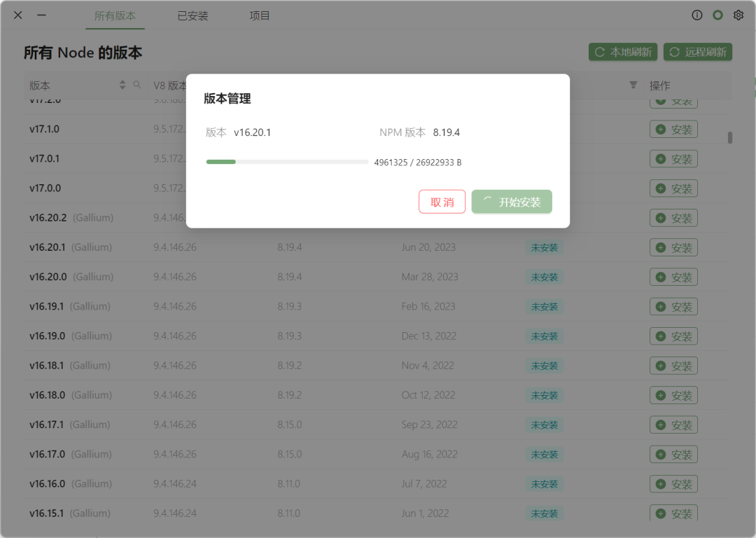Viewport: 756px width, 538px height.
Task: Click the version column sort arrows
Action: click(122, 85)
